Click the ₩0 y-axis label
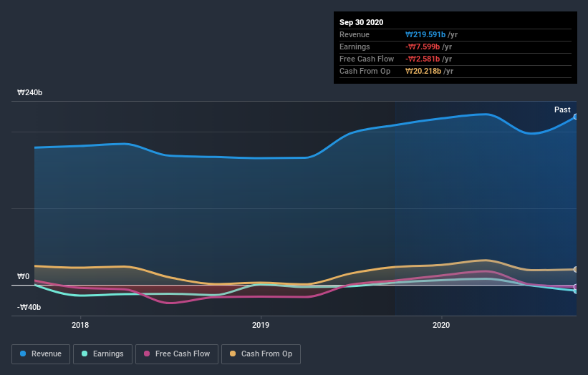The image size is (588, 375). pos(23,276)
